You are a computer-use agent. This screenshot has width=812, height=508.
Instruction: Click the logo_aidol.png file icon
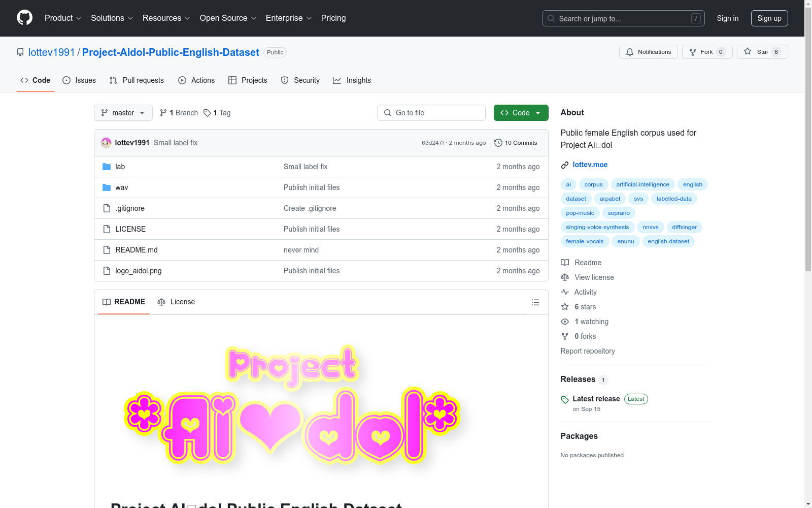point(107,271)
